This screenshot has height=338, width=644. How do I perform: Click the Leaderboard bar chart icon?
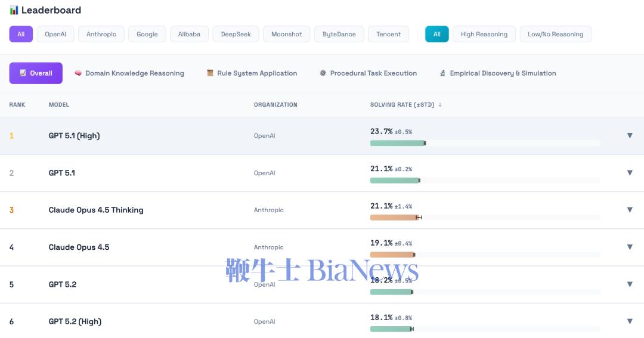(14, 10)
